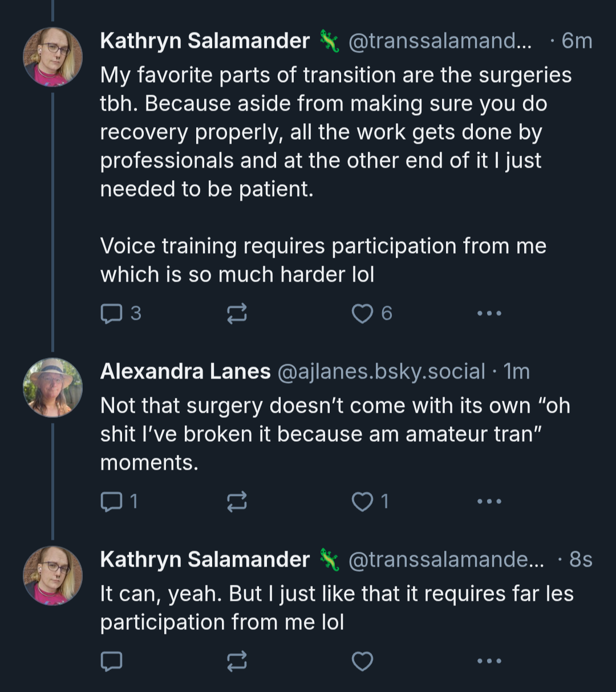
Task: Repost Alexandra Lanes' post
Action: [x=237, y=502]
